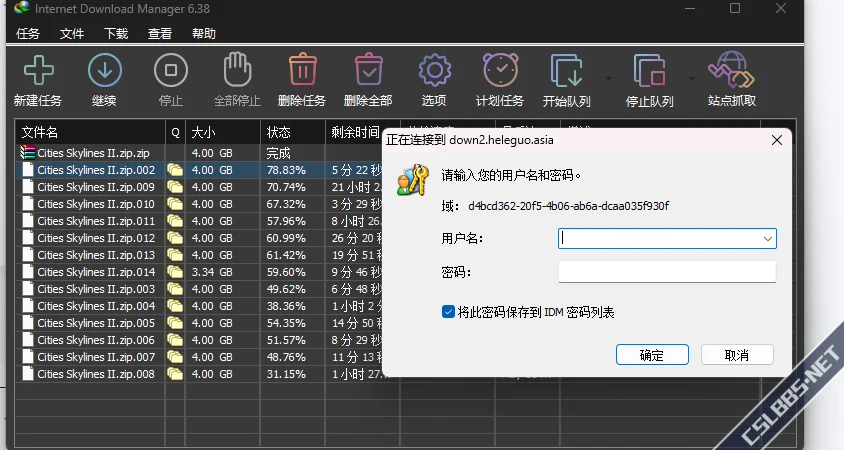Uncheck save password to IDM list checkbox
The image size is (844, 450).
click(x=448, y=312)
